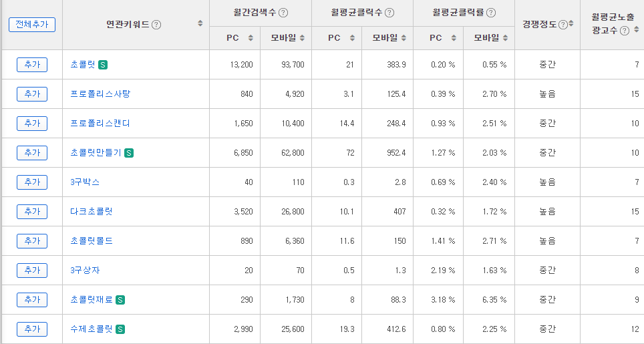Add the 다크초콜릿 keyword with 추가
This screenshot has width=644, height=344.
tap(32, 212)
